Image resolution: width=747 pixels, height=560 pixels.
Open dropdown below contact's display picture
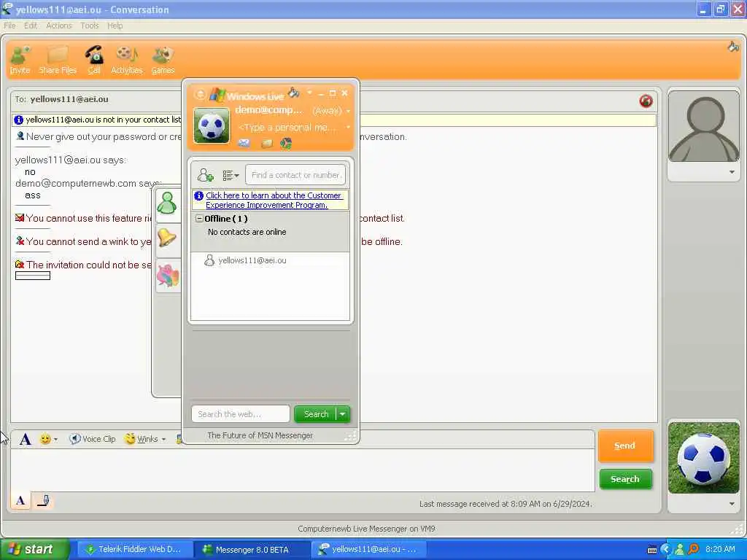(x=732, y=172)
